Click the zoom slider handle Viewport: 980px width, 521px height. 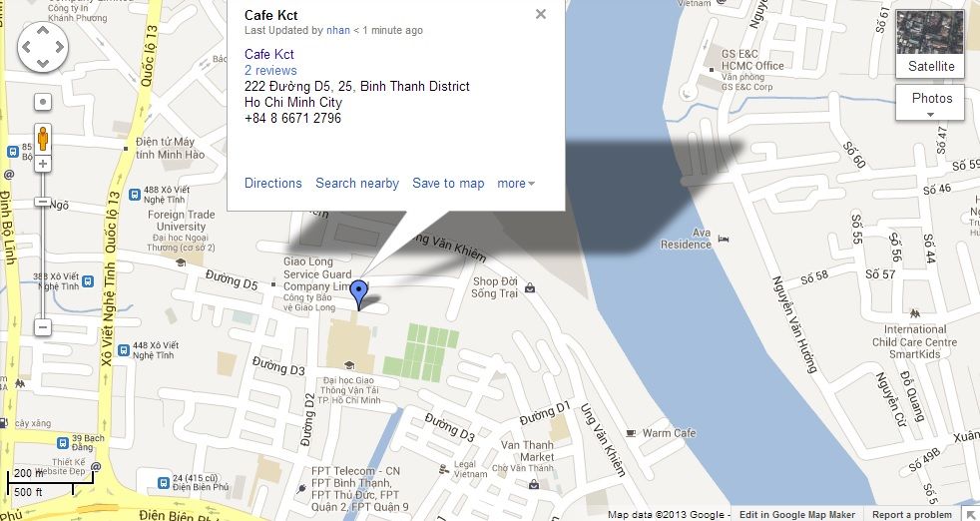click(x=43, y=202)
